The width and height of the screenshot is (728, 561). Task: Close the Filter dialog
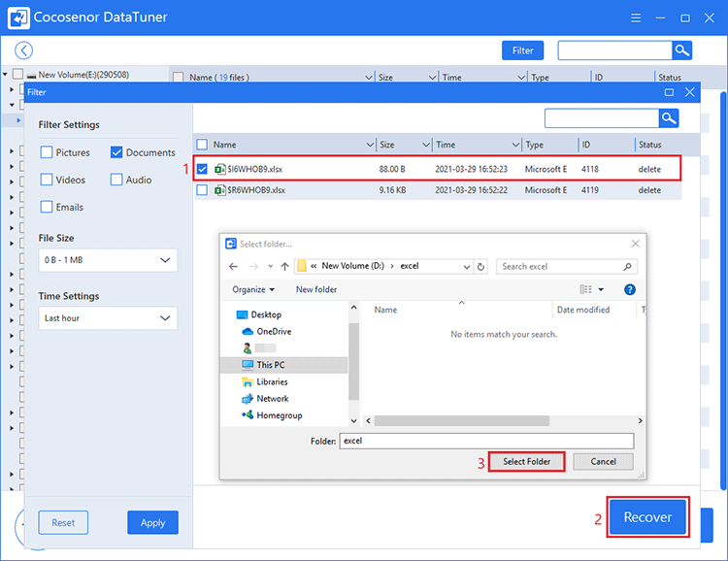pyautogui.click(x=689, y=92)
